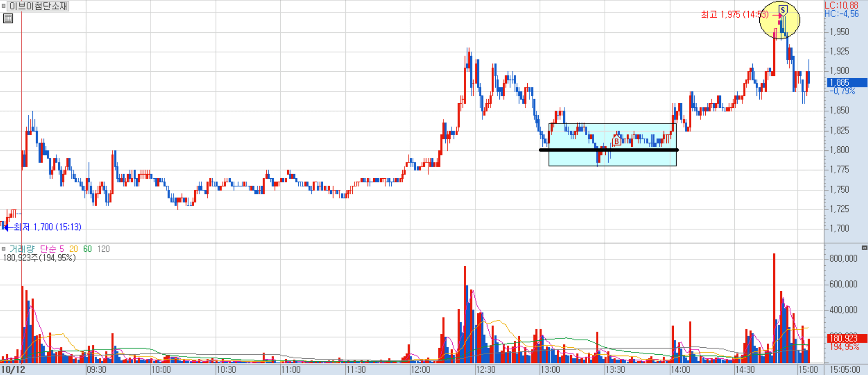Image resolution: width=868 pixels, height=375 pixels.
Task: Click the 12:00 time axis label
Action: point(420,369)
